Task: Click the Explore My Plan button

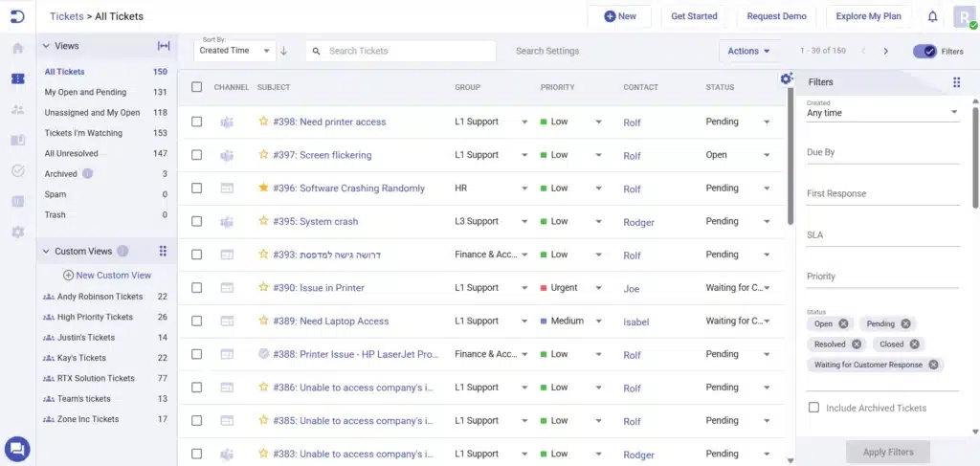Action: (868, 16)
